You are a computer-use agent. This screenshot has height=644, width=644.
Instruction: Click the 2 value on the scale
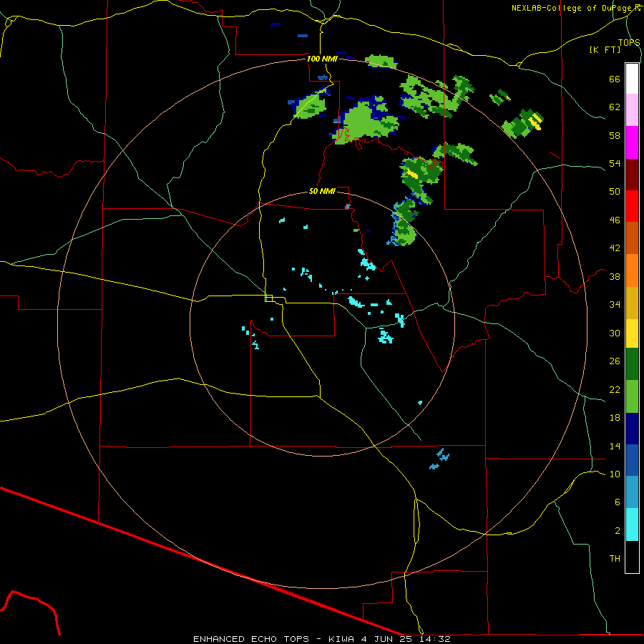[617, 530]
